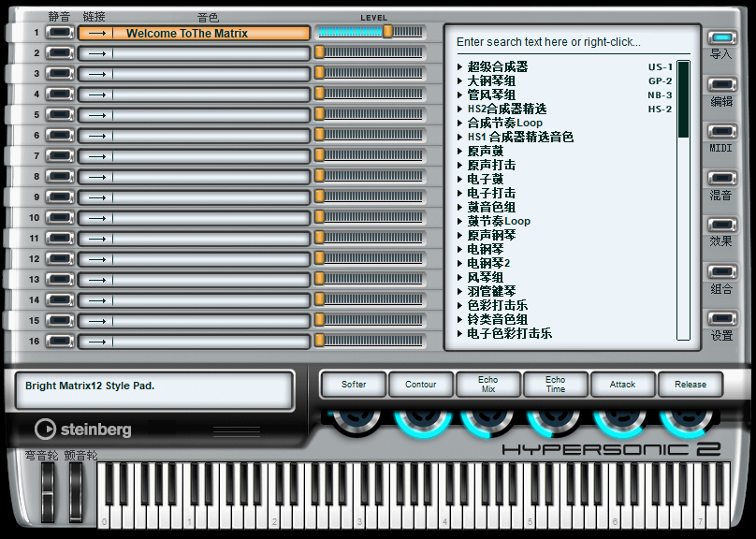The height and width of the screenshot is (539, 756).
Task: Expand the HS2合成器精选 category
Action: pyautogui.click(x=460, y=109)
